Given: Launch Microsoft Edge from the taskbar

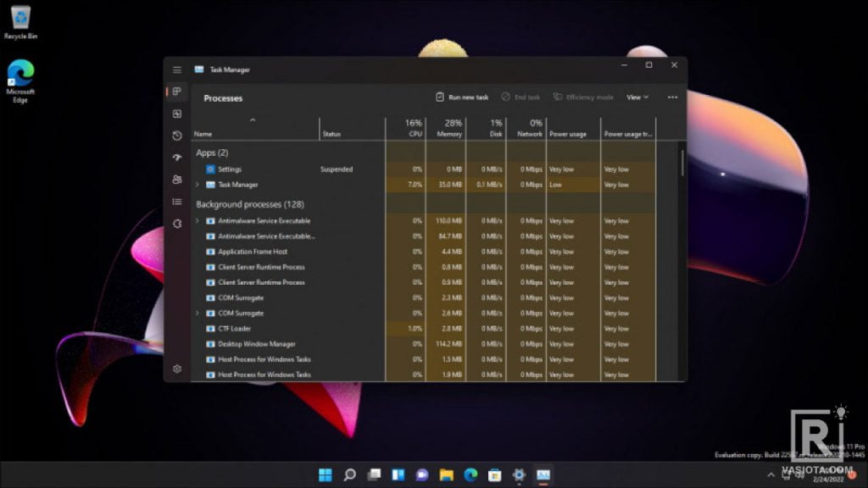Looking at the screenshot, I should (470, 474).
